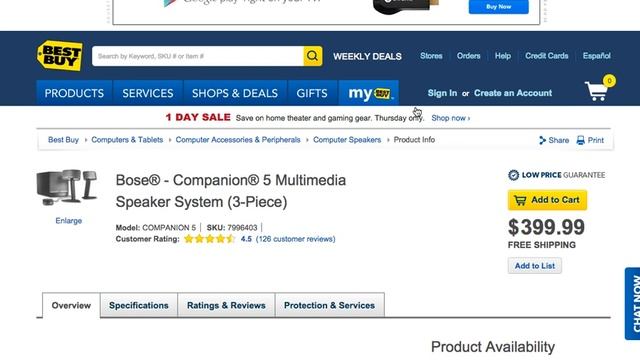Expand the Shops & Deals menu
Screen dimensions: 640x360
pyautogui.click(x=235, y=93)
